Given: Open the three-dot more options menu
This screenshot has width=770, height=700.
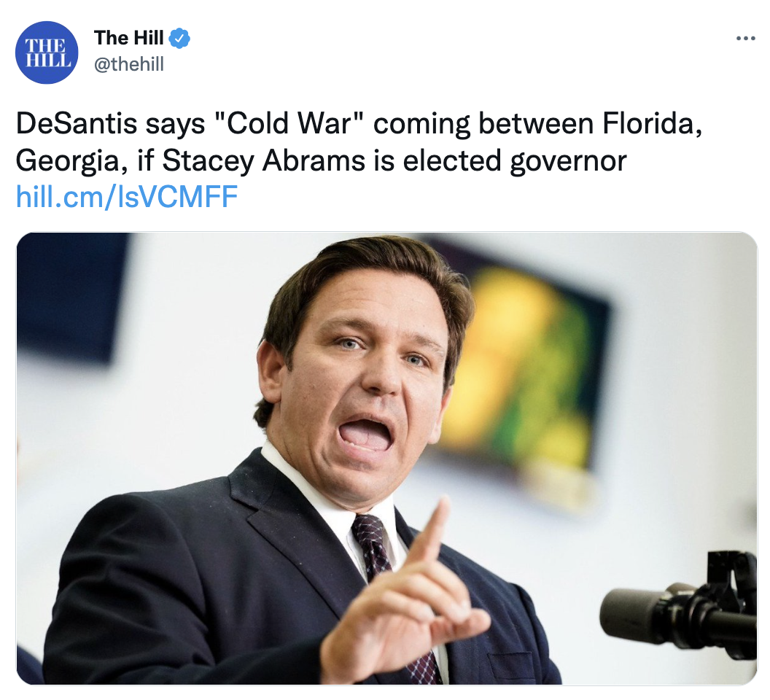Looking at the screenshot, I should [x=745, y=39].
